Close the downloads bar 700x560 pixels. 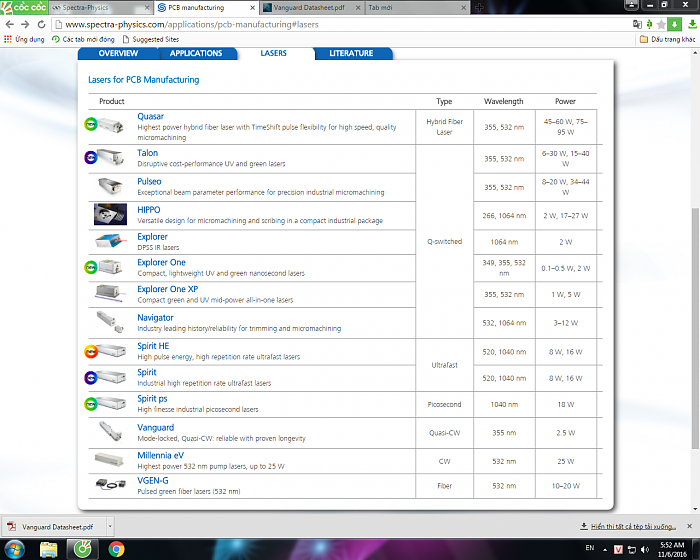coord(690,527)
